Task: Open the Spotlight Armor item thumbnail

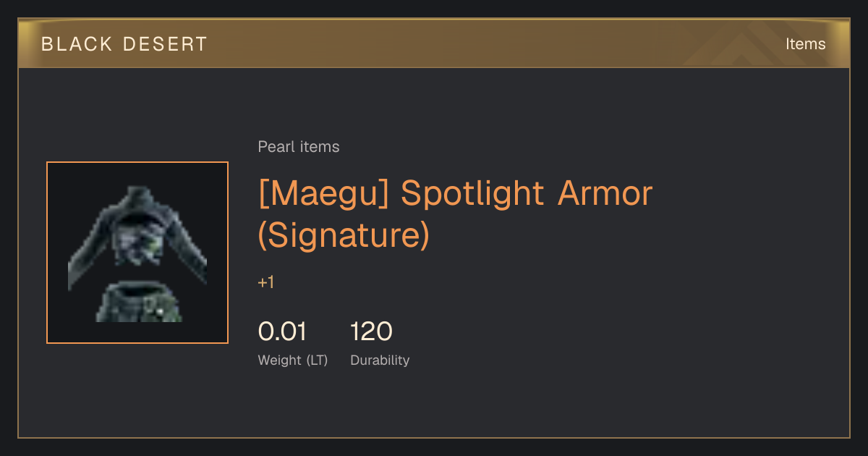Action: click(x=137, y=253)
